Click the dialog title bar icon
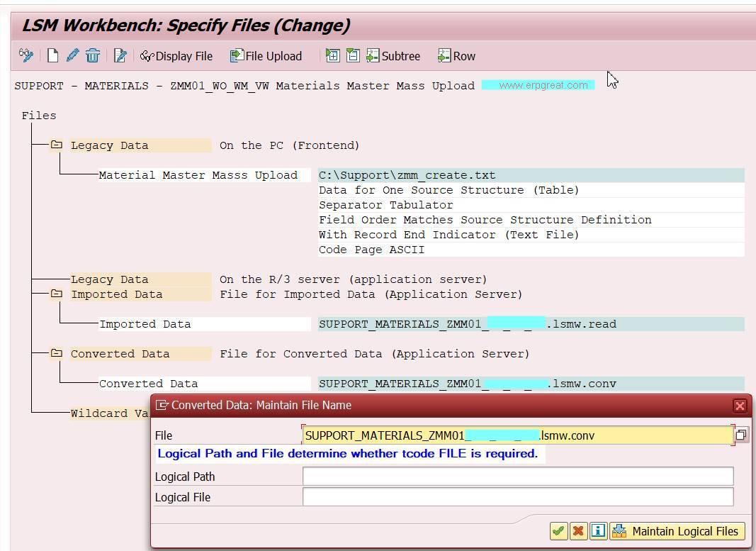 click(162, 406)
